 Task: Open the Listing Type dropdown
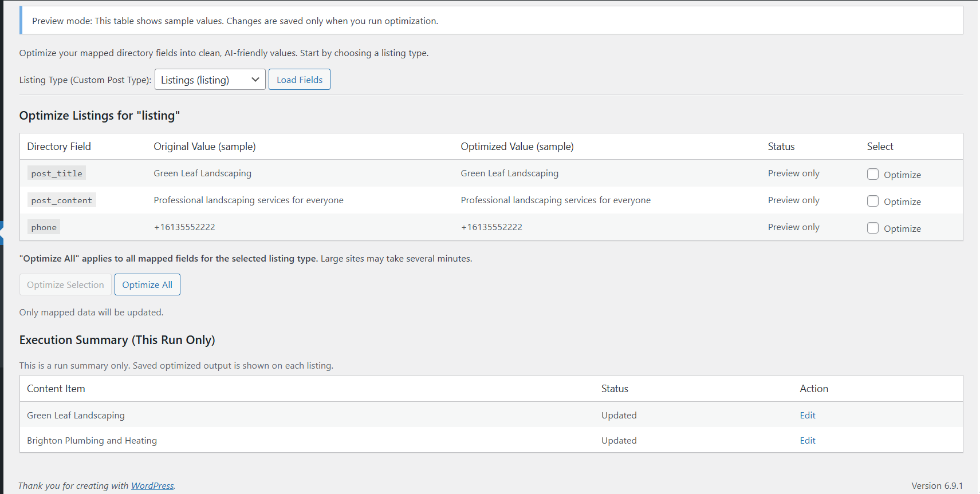210,80
